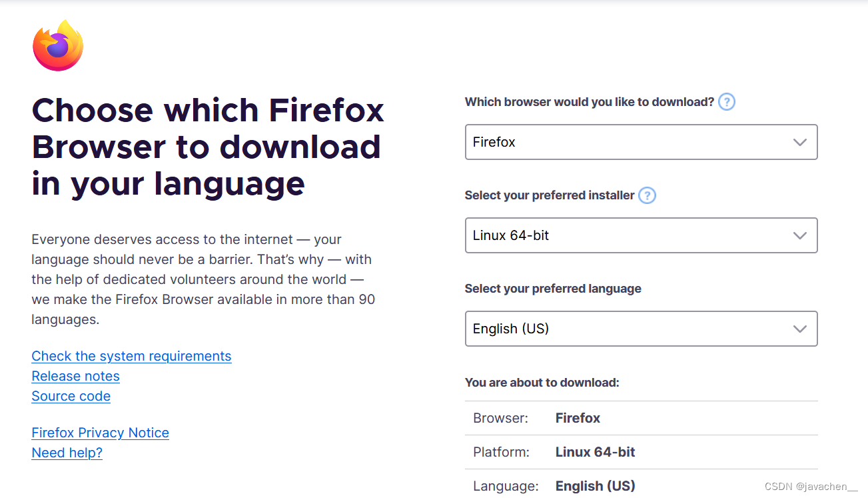Open the help icon beside browser question
This screenshot has height=498, width=868.
(x=727, y=101)
